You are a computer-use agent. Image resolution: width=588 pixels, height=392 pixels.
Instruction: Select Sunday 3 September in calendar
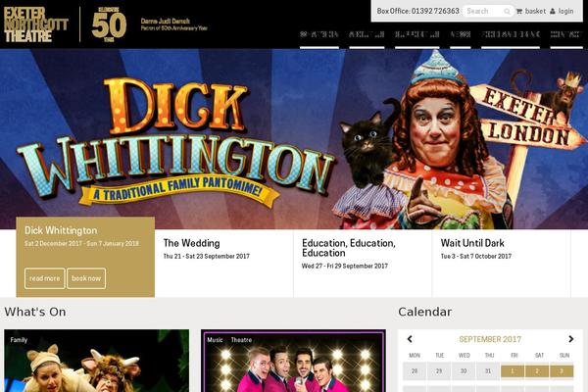point(562,371)
